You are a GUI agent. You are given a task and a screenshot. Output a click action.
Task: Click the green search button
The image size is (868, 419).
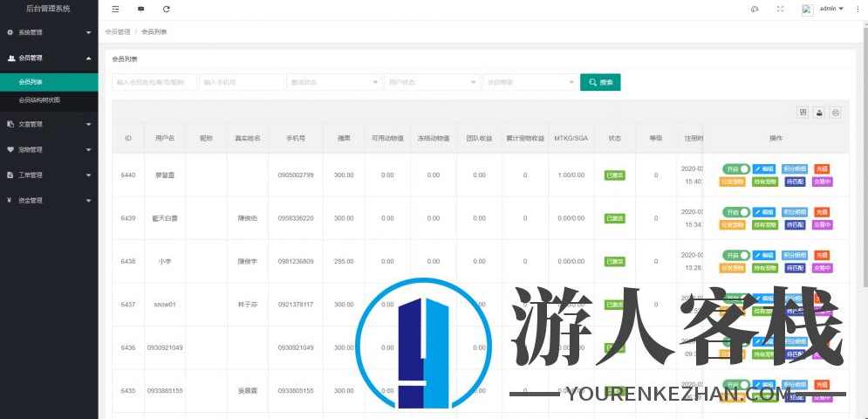(x=600, y=82)
